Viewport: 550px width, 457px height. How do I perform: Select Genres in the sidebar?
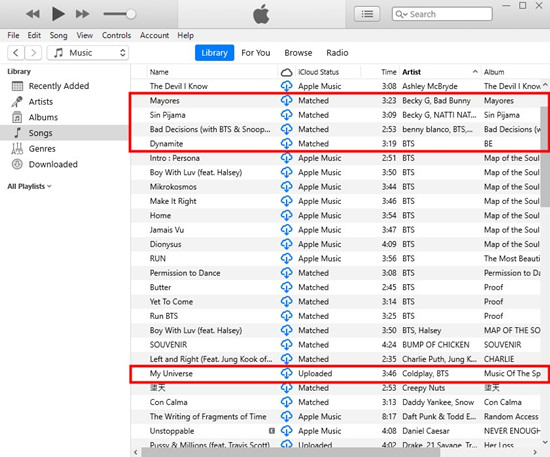coord(42,149)
